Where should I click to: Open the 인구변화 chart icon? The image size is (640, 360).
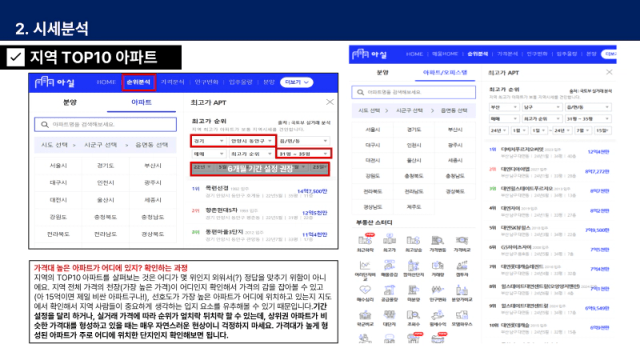pos(438,293)
